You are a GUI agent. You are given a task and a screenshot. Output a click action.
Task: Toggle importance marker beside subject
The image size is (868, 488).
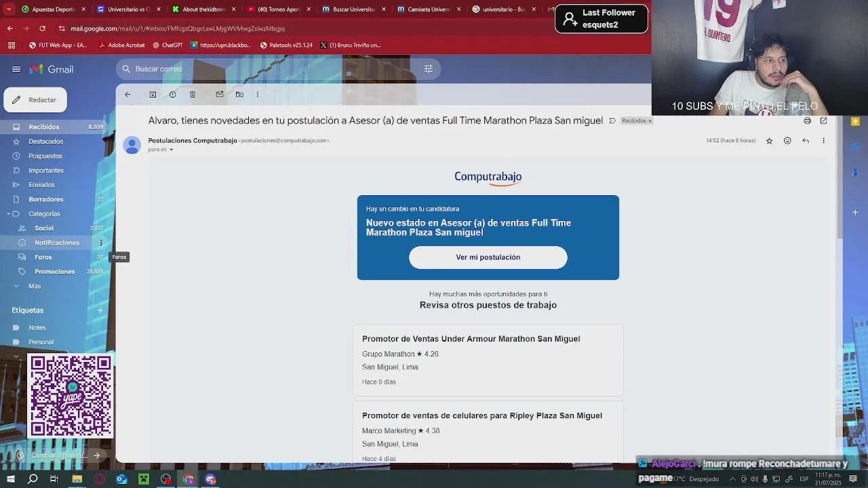point(612,121)
